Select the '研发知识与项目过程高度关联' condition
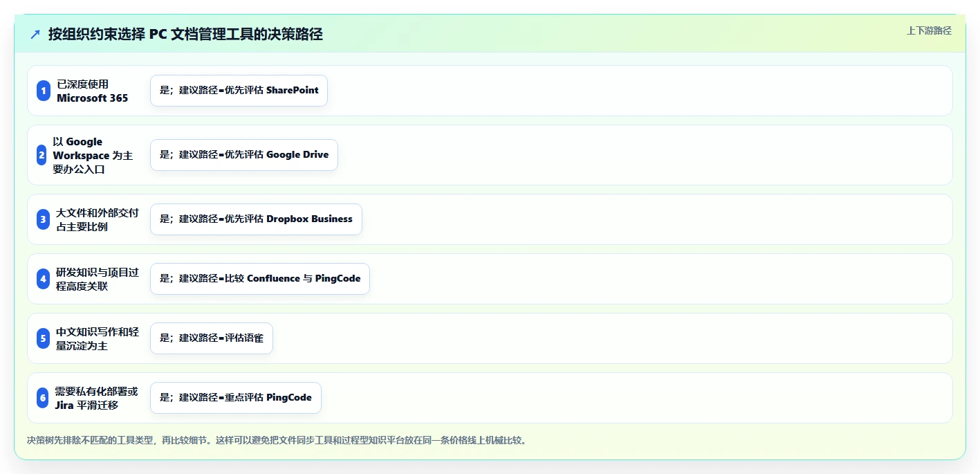The height and width of the screenshot is (474, 980). click(97, 279)
